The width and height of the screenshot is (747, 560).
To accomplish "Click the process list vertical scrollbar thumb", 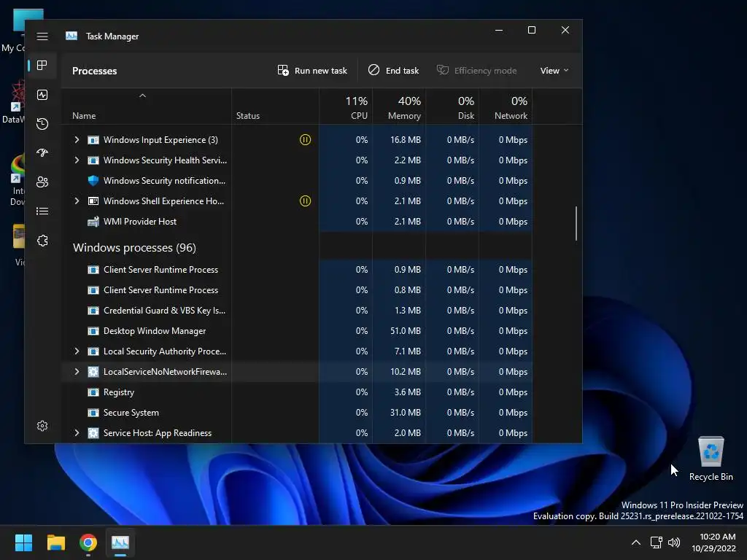I will 576,223.
